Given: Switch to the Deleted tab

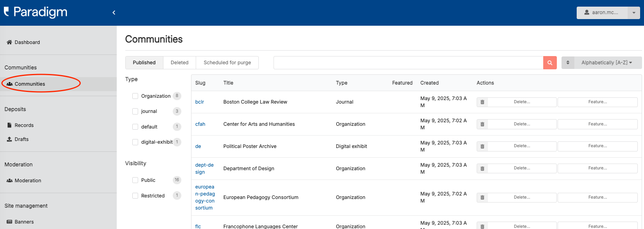Looking at the screenshot, I should 179,63.
